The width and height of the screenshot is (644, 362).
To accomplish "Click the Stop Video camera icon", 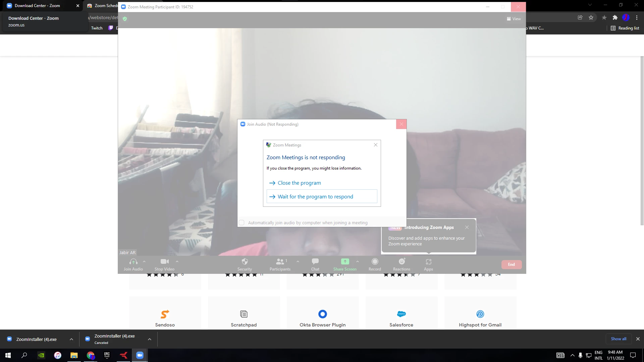I will pos(164,262).
